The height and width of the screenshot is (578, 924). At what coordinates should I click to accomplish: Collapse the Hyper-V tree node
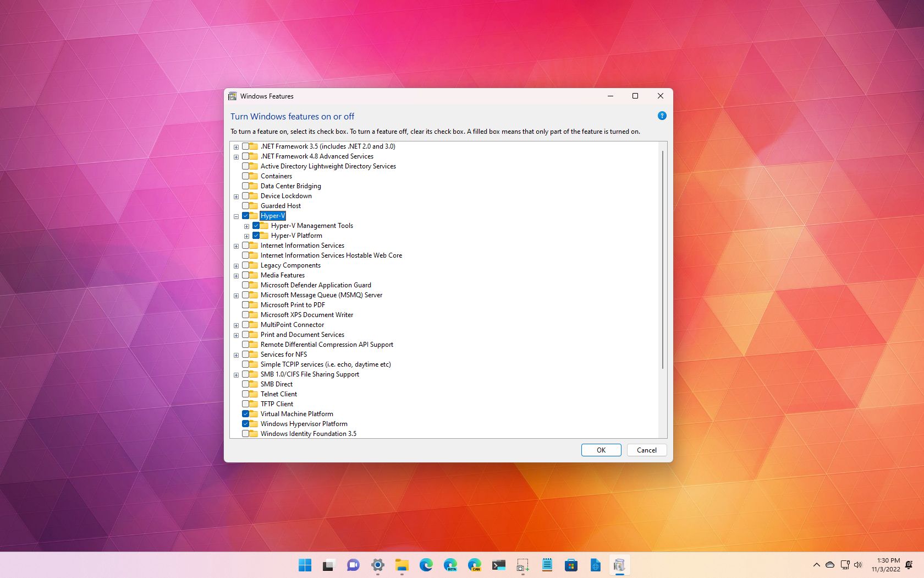coord(236,216)
